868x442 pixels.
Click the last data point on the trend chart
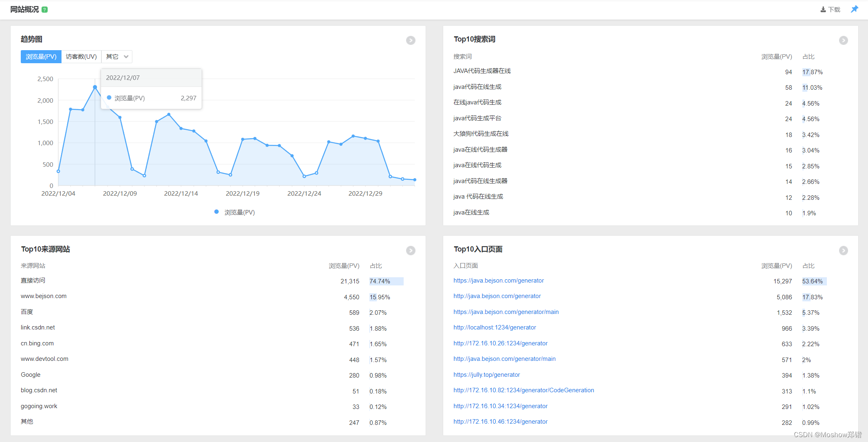tap(415, 180)
